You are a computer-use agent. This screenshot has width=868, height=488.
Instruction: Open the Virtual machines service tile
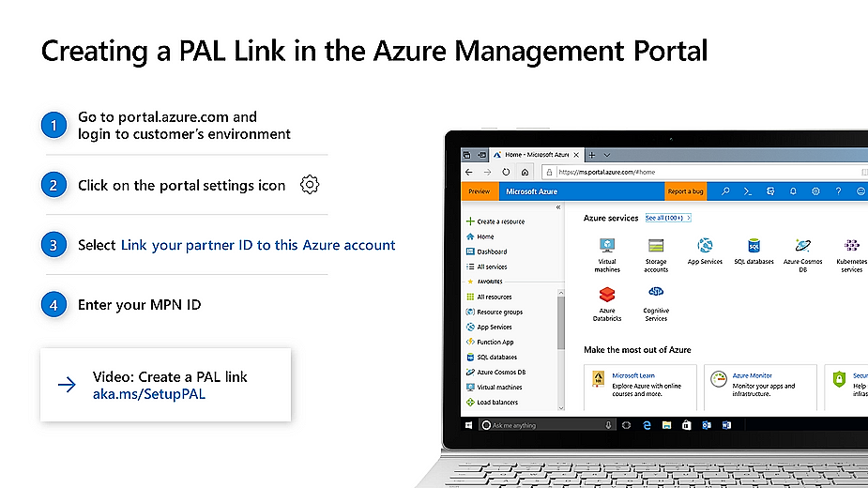(x=607, y=255)
